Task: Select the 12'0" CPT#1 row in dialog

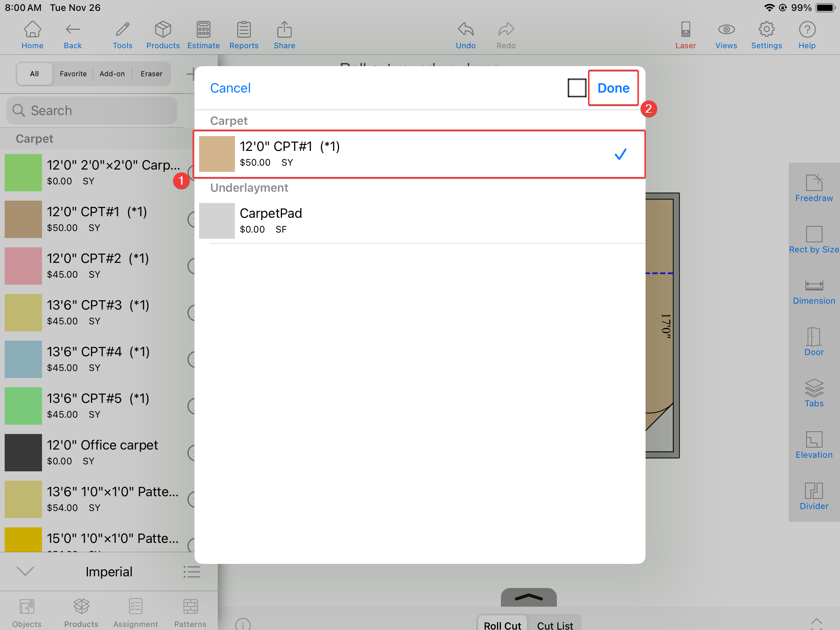Action: click(419, 154)
